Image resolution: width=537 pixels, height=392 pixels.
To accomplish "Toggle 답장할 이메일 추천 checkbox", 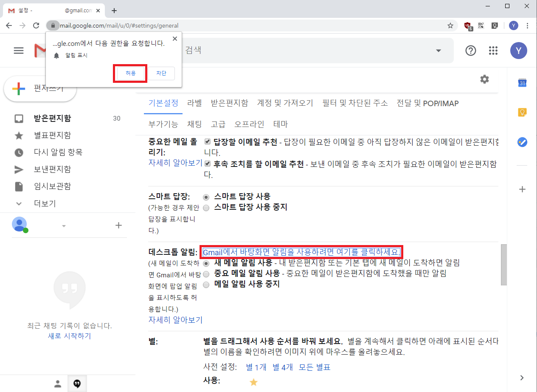I will click(208, 141).
